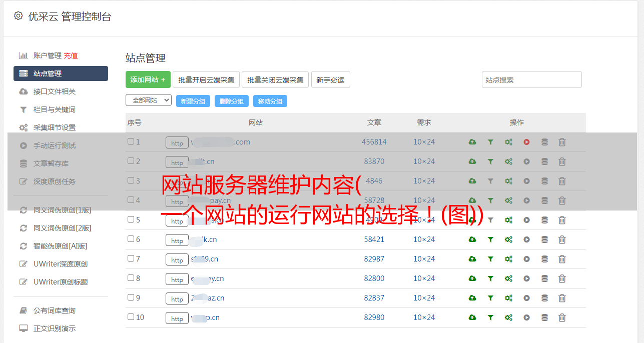Click the green filter icon in row 1
Viewport: 644px width, 343px height.
pos(490,142)
